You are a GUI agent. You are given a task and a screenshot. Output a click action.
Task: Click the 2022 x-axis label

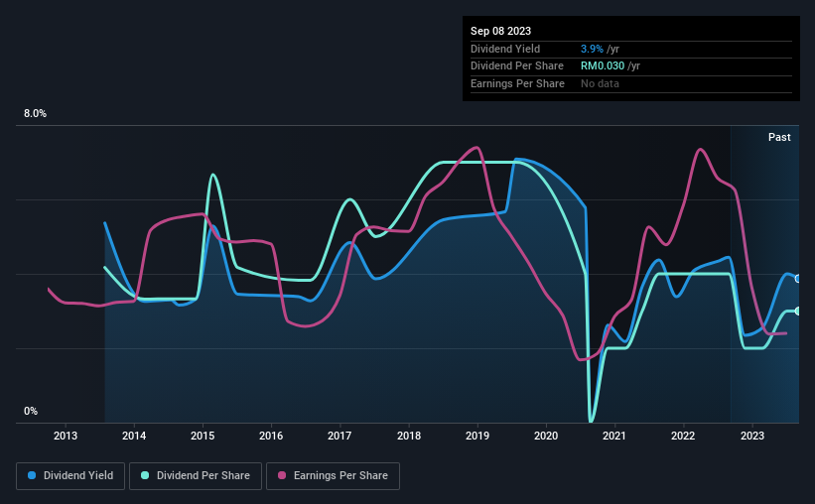pyautogui.click(x=683, y=436)
